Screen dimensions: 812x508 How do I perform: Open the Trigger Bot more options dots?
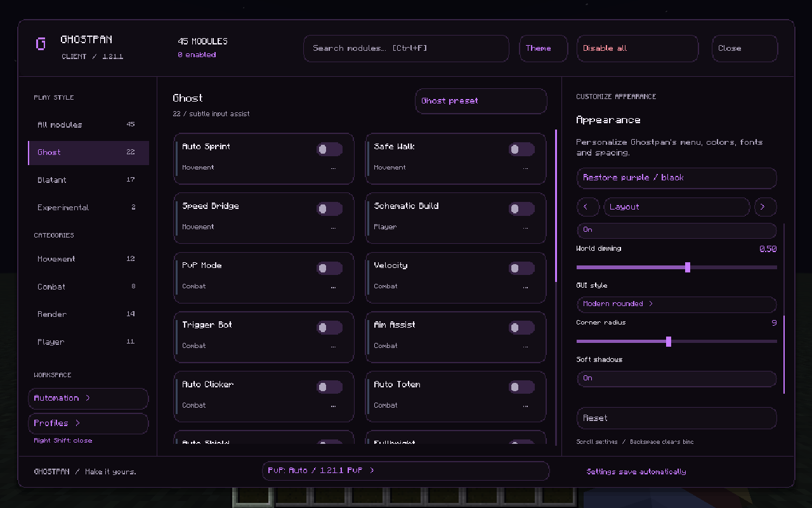[333, 347]
